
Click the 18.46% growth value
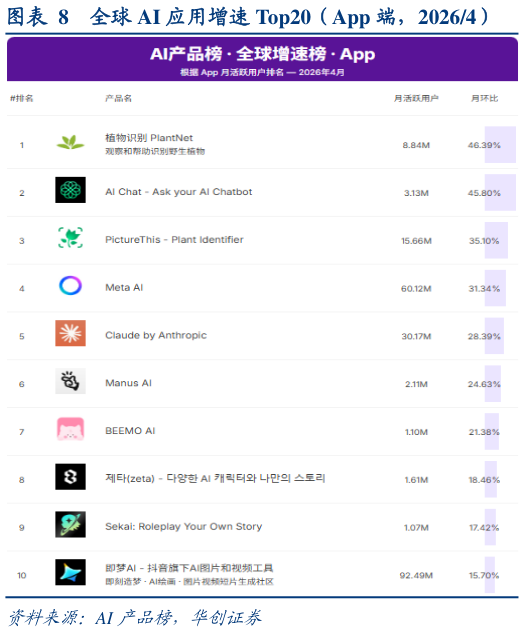484,480
